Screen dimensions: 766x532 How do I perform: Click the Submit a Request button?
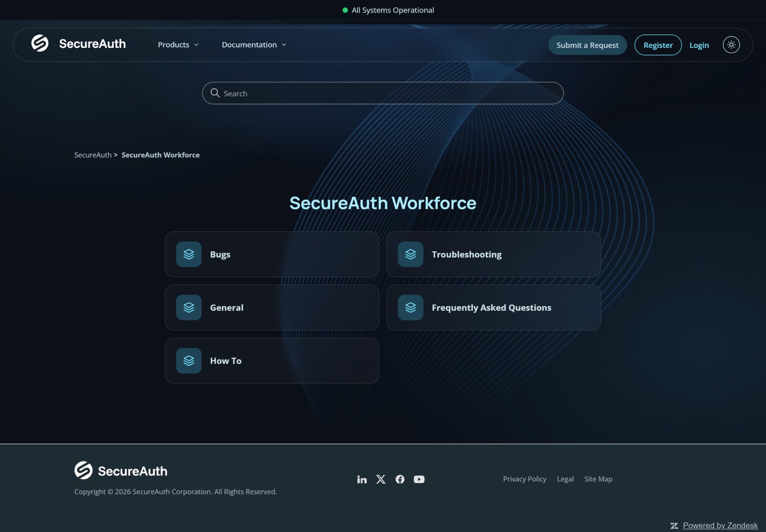pos(587,45)
